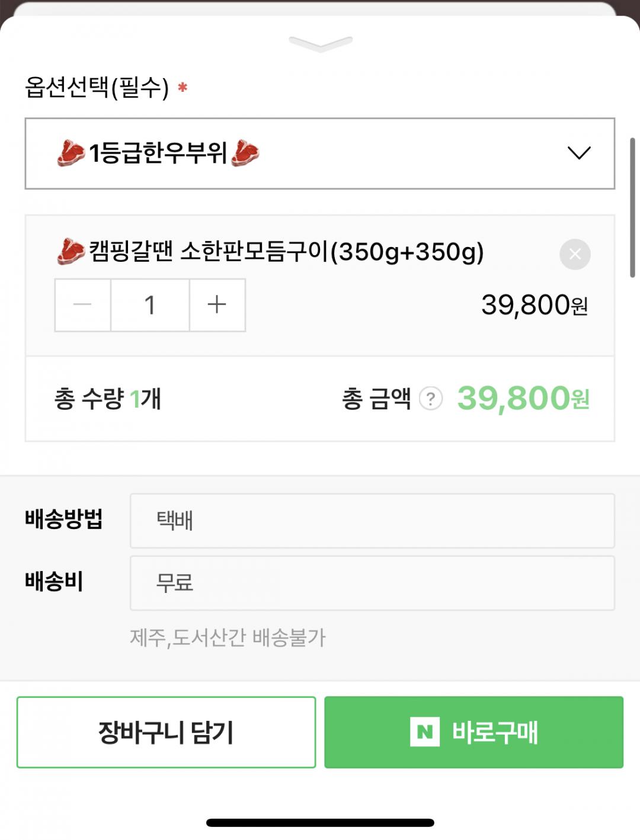This screenshot has height=840, width=640.
Task: Collapse the sheet using the top chevron handle
Action: [x=321, y=44]
